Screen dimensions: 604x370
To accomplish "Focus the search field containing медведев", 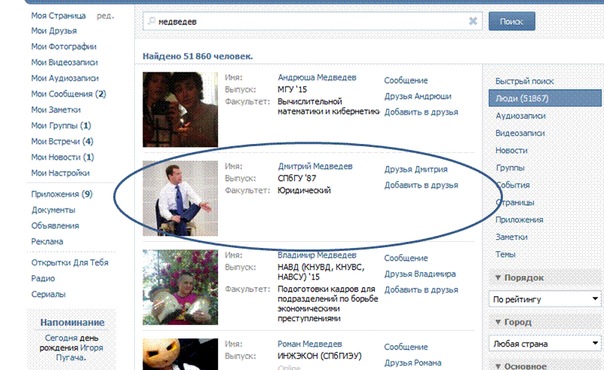I will [x=312, y=21].
